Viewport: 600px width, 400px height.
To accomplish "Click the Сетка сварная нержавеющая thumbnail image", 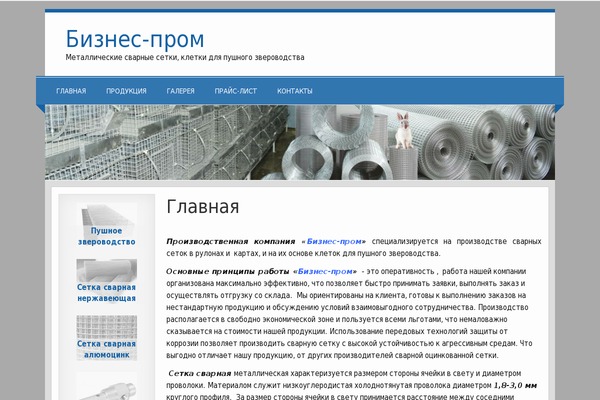I will click(107, 270).
